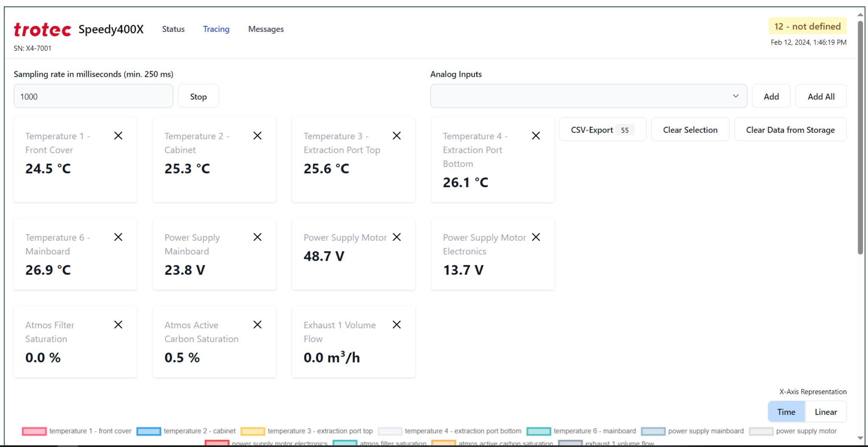
Task: Remove the Temperature 1 Front Cover card
Action: (118, 136)
